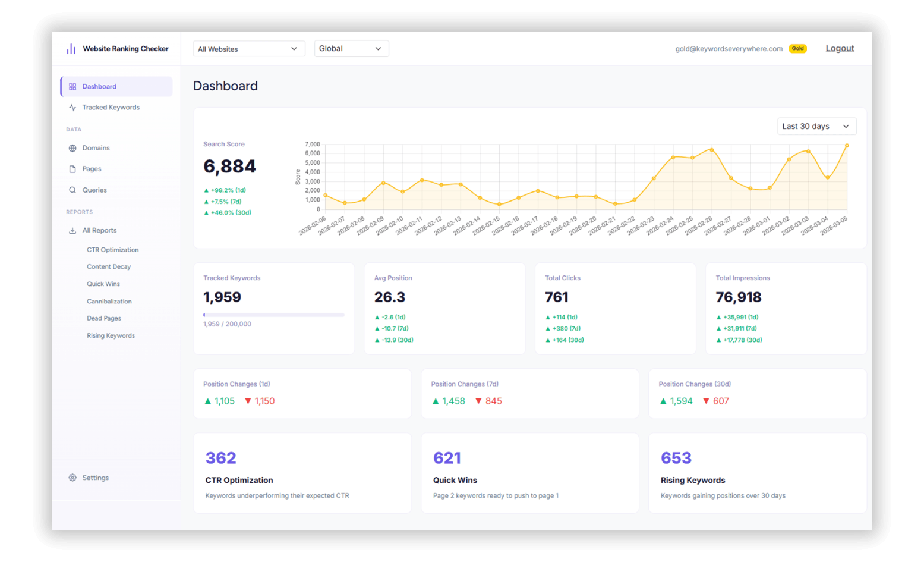Screen dimensions: 924x562
Task: Click the Logout link
Action: coord(840,48)
